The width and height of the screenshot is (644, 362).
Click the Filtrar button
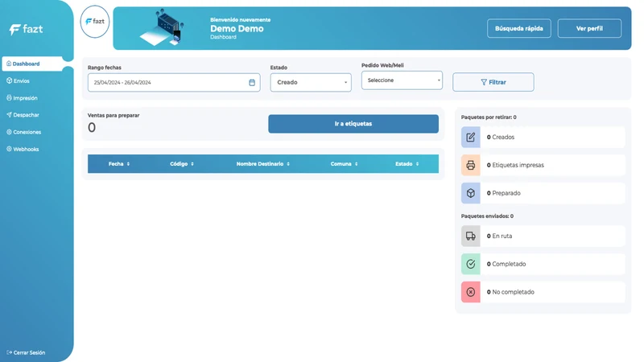point(493,82)
